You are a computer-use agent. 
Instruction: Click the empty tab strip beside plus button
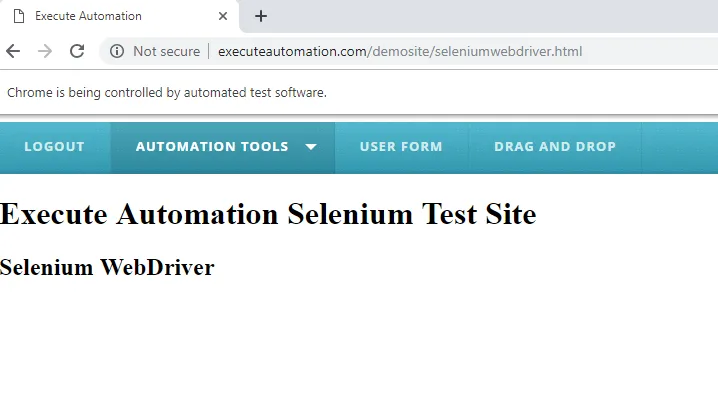pyautogui.click(x=480, y=16)
